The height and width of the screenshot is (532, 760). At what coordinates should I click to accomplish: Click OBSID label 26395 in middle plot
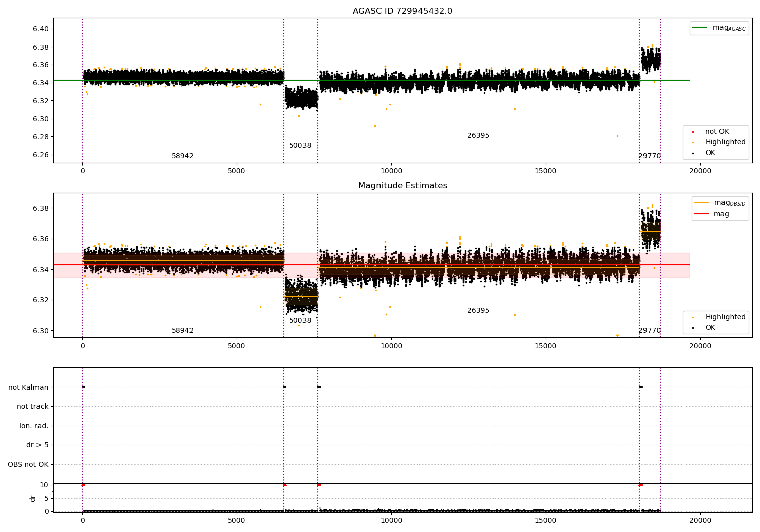coord(478,311)
